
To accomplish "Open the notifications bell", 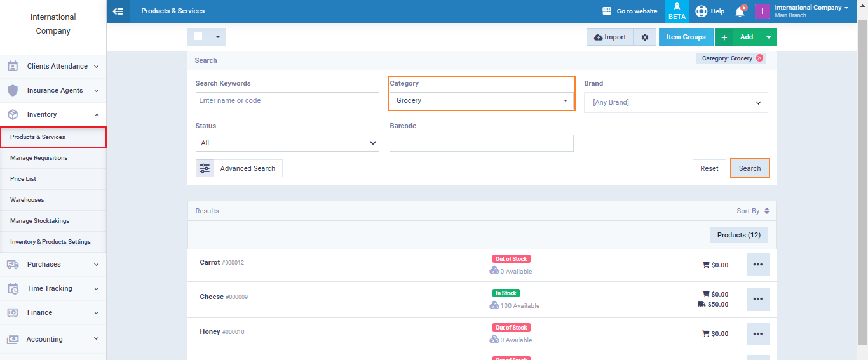I will (x=740, y=11).
